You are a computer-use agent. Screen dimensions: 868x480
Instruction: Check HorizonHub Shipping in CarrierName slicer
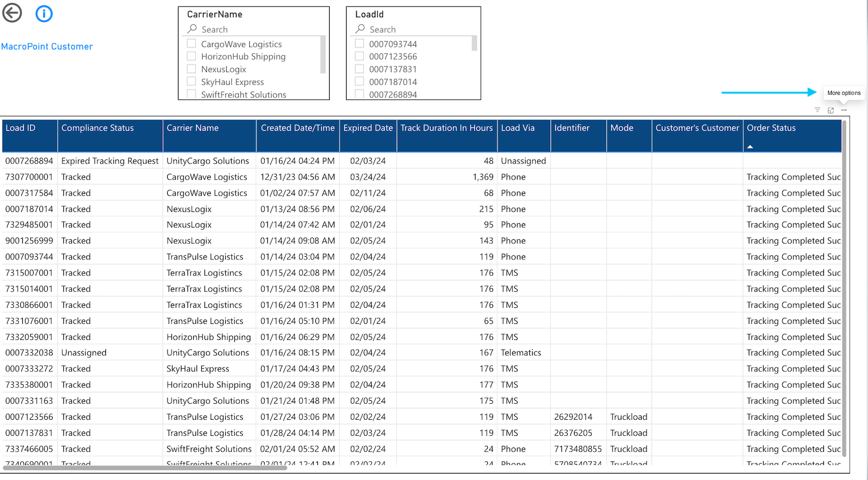click(x=192, y=56)
